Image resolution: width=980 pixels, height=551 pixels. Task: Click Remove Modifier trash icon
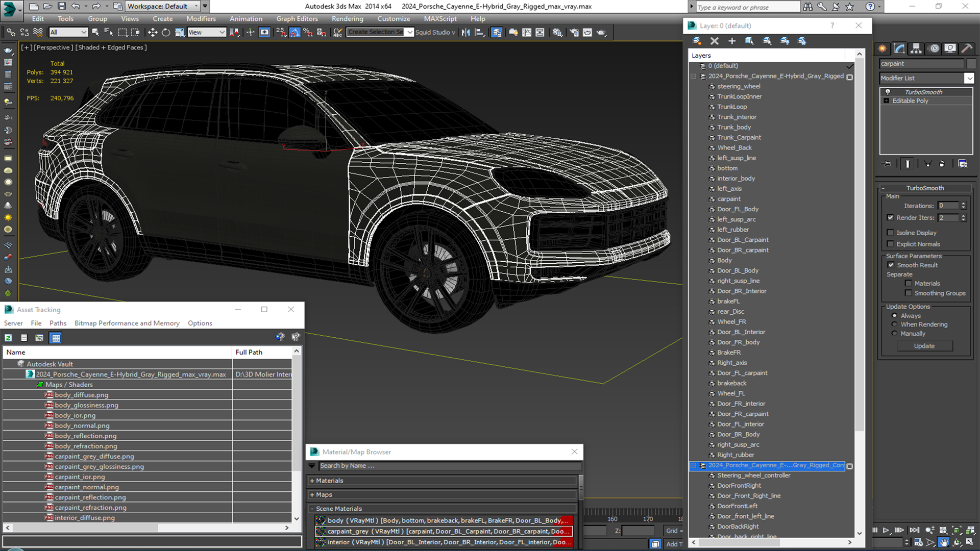pyautogui.click(x=942, y=164)
